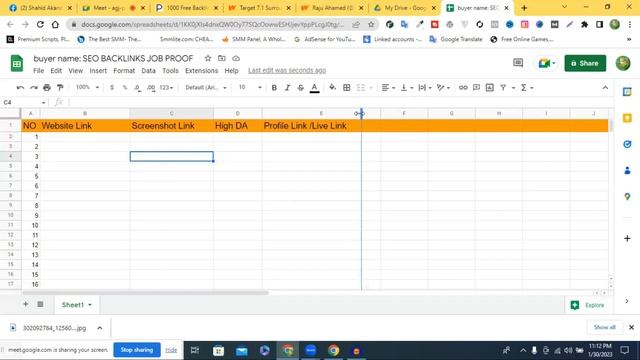Click the Redo icon in toolbar

[34, 87]
